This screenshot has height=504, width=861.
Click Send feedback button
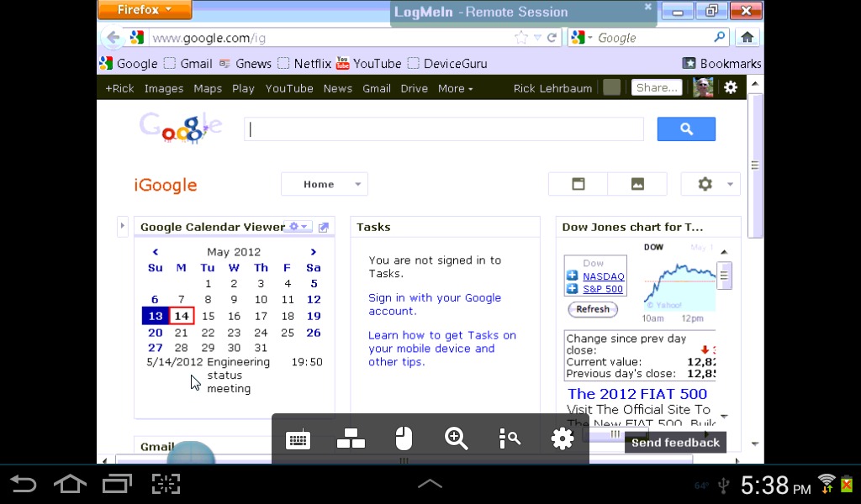[675, 443]
